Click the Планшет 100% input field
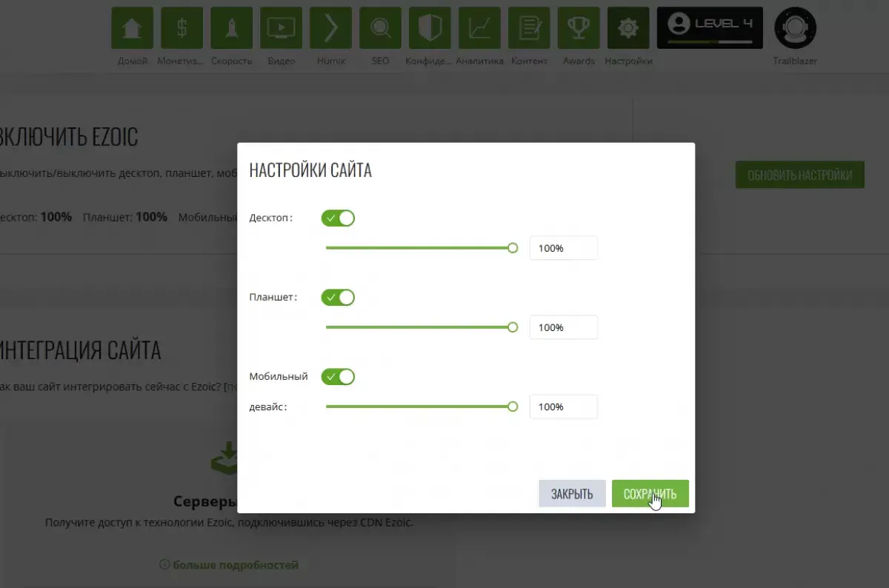Image resolution: width=889 pixels, height=588 pixels. [564, 327]
